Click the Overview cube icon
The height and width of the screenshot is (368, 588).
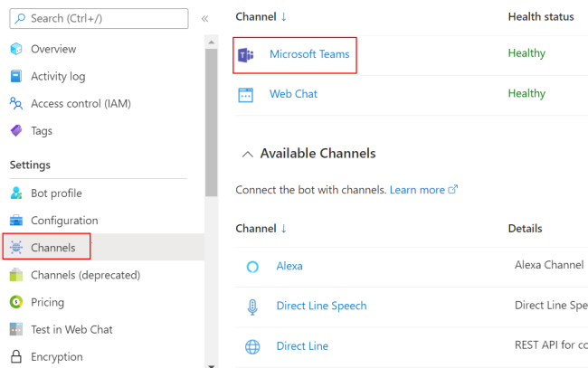tap(15, 49)
